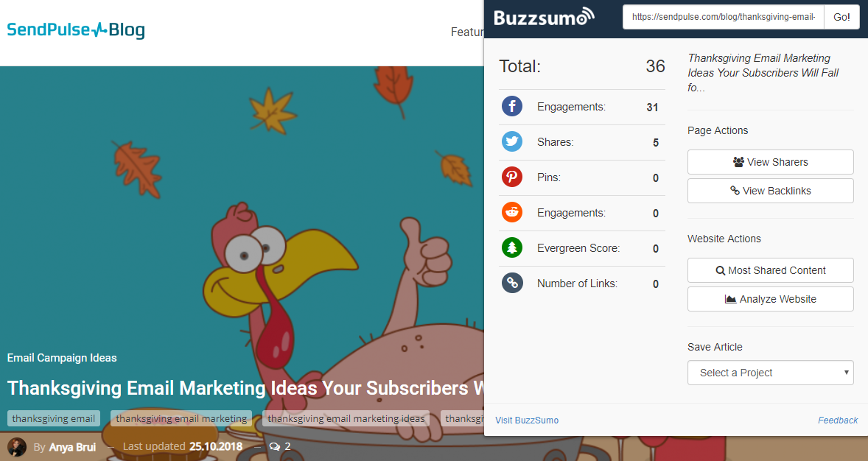Open the Email Campaign Ideas category

click(x=62, y=358)
